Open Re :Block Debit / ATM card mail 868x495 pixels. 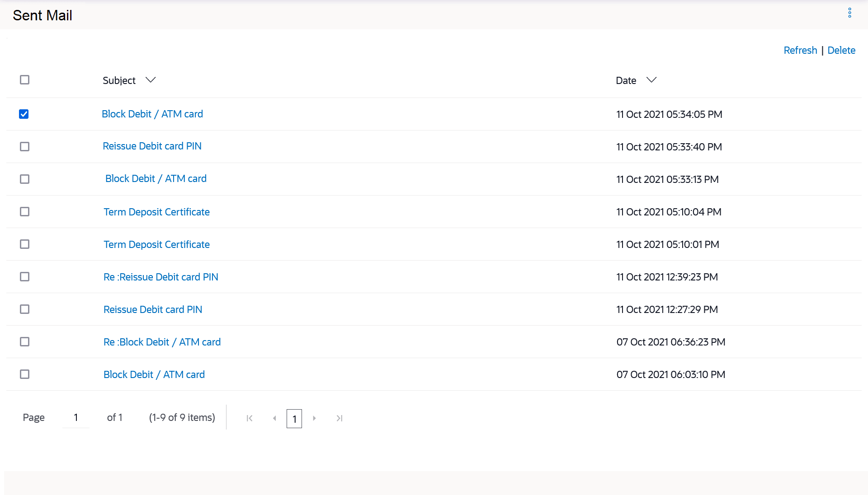(x=162, y=342)
